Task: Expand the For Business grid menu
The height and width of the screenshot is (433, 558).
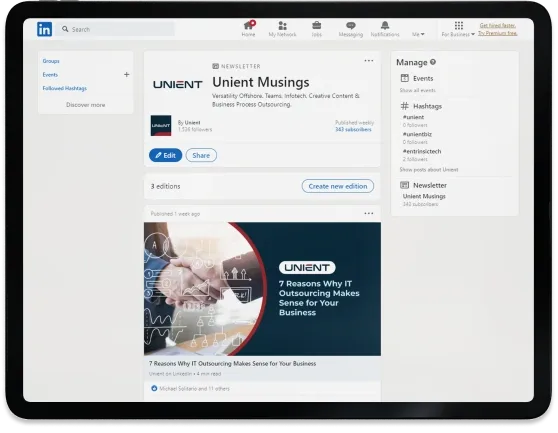Action: click(458, 29)
